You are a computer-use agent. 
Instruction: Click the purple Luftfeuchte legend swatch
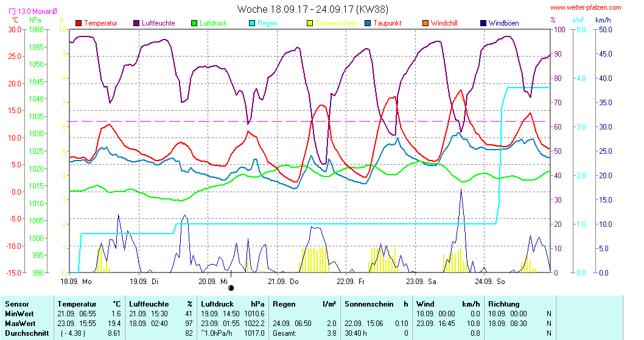click(136, 23)
